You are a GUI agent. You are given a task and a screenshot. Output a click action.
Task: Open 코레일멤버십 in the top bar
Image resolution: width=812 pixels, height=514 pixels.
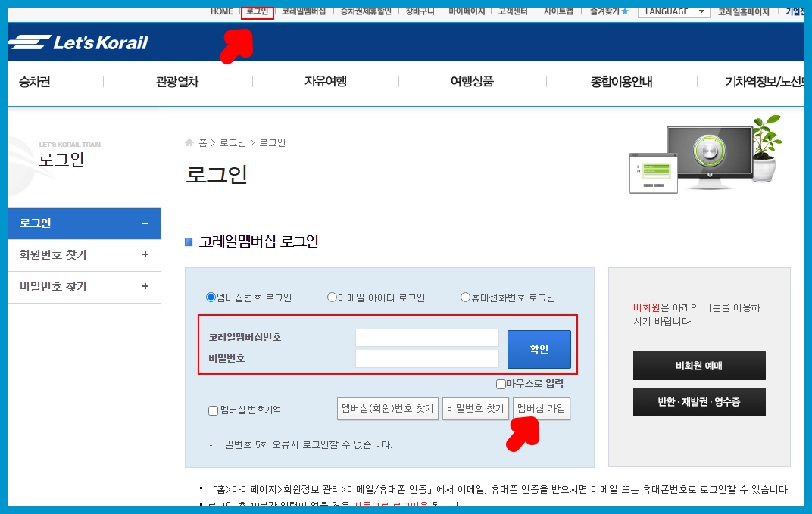coord(304,11)
